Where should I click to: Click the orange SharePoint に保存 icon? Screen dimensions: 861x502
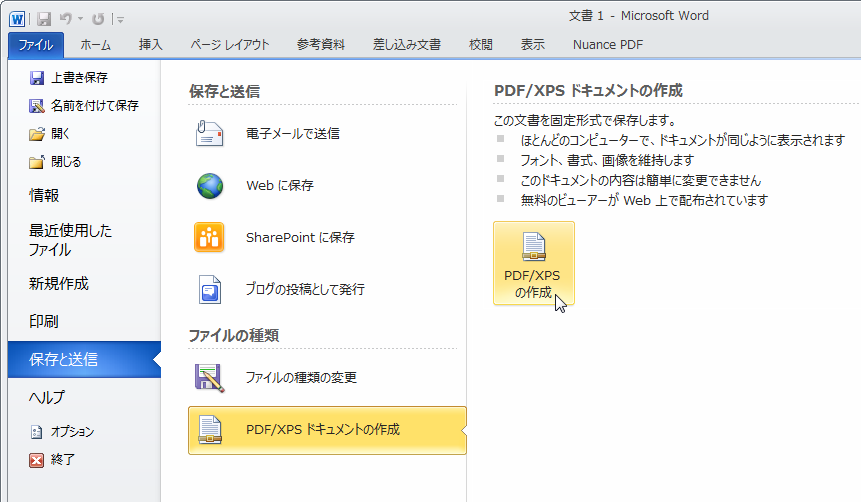click(x=209, y=237)
